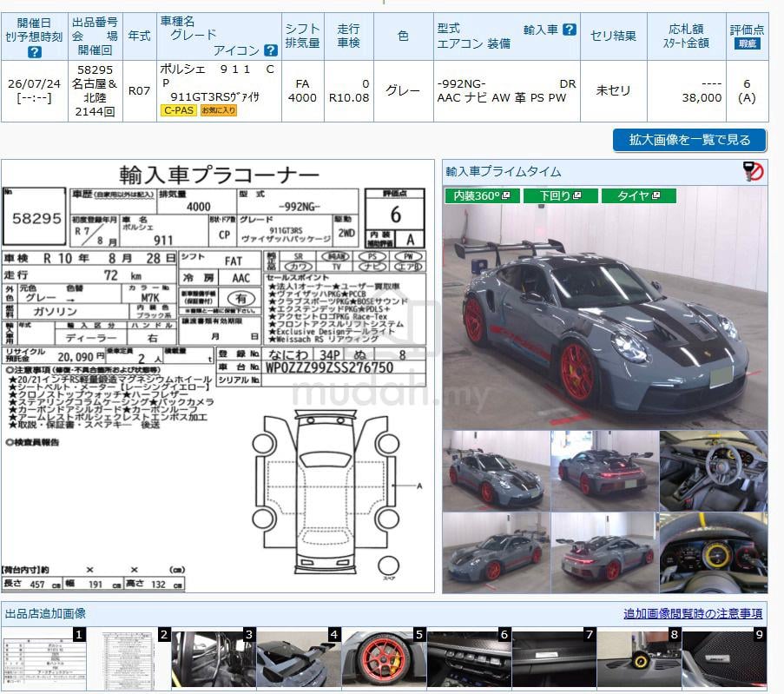Click shift and displacement cell FA 4000
Image resolution: width=784 pixels, height=694 pixels.
pos(302,90)
